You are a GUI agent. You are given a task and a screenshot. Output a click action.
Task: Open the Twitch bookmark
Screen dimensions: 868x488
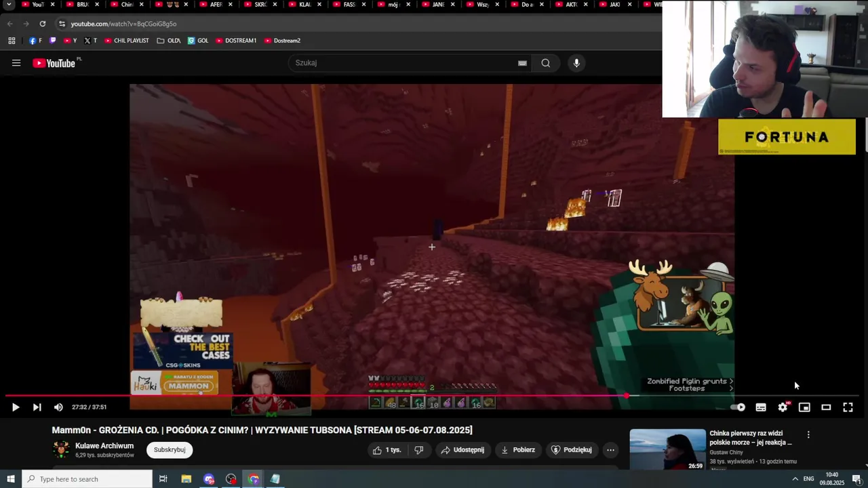(x=53, y=41)
